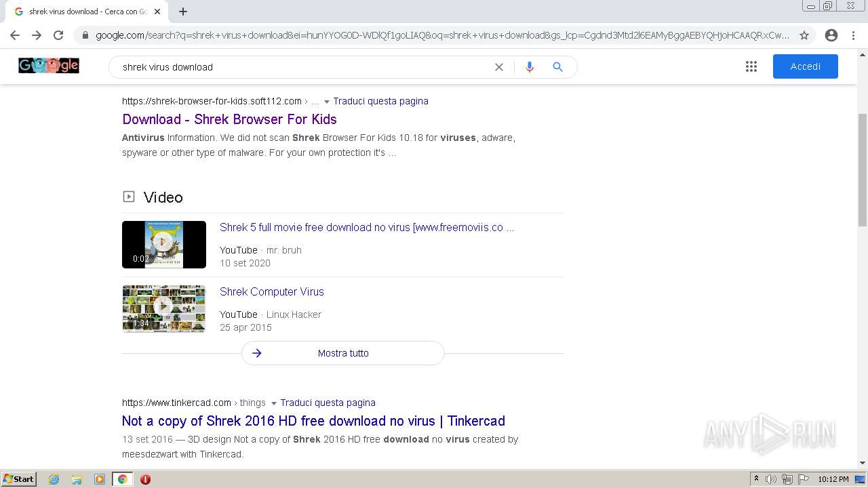Go forward to next page
The height and width of the screenshot is (488, 868).
pos(37,35)
